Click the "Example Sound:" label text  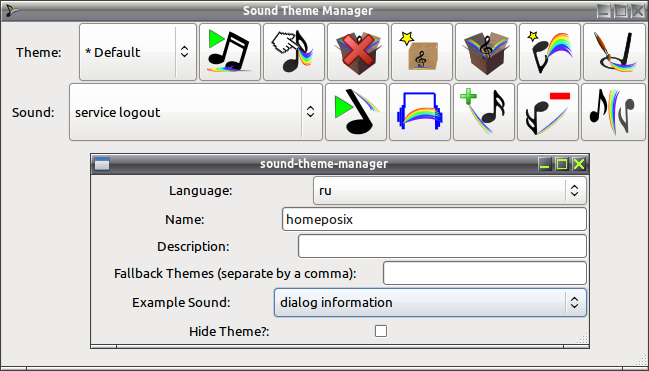[181, 303]
